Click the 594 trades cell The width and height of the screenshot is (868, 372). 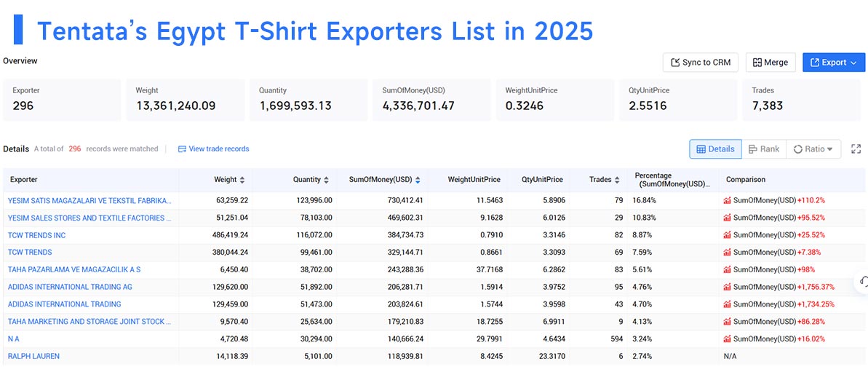(616, 339)
